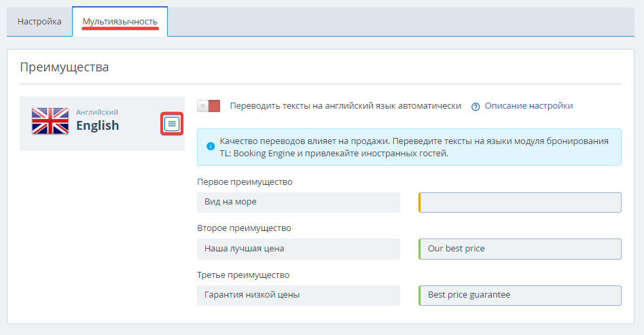Click the blue info icon in notice

pos(211,146)
